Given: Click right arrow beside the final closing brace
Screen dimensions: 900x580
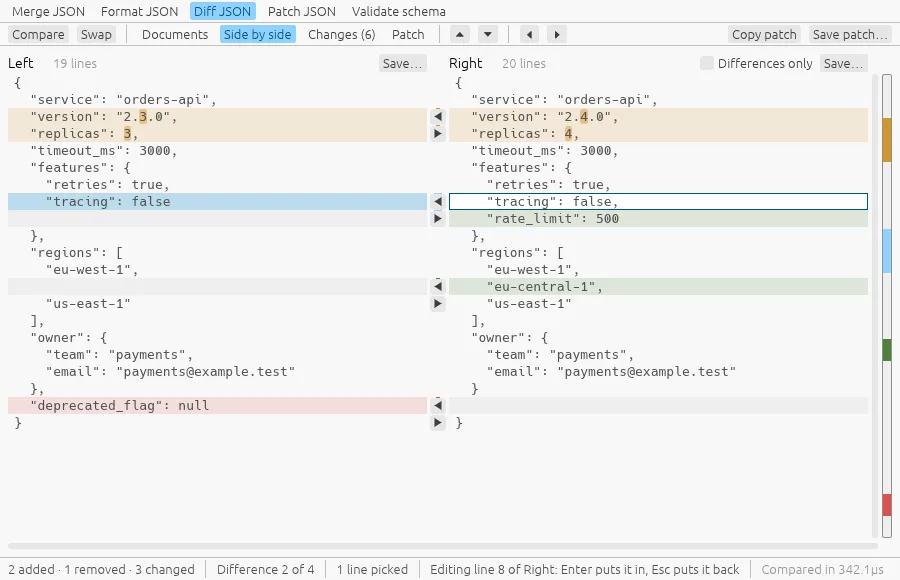Looking at the screenshot, I should (x=438, y=423).
